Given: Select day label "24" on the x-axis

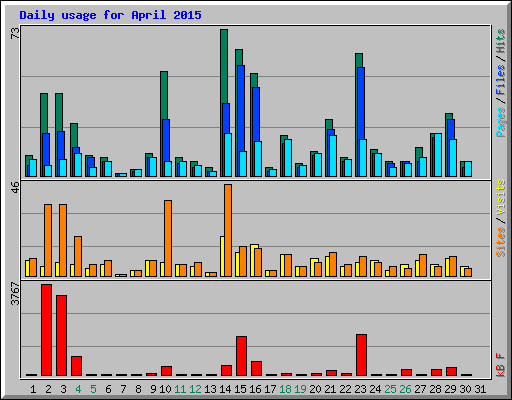Looking at the screenshot, I should [x=375, y=389].
